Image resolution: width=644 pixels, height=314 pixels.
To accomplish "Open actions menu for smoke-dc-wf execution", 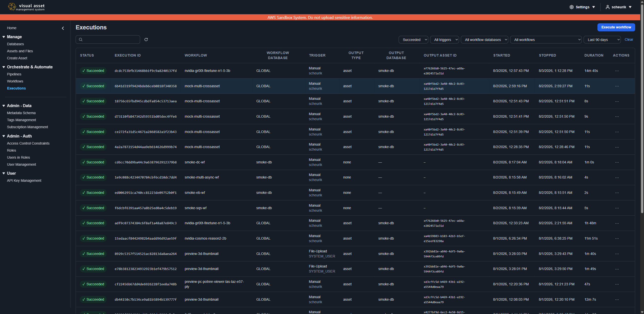I will [617, 162].
